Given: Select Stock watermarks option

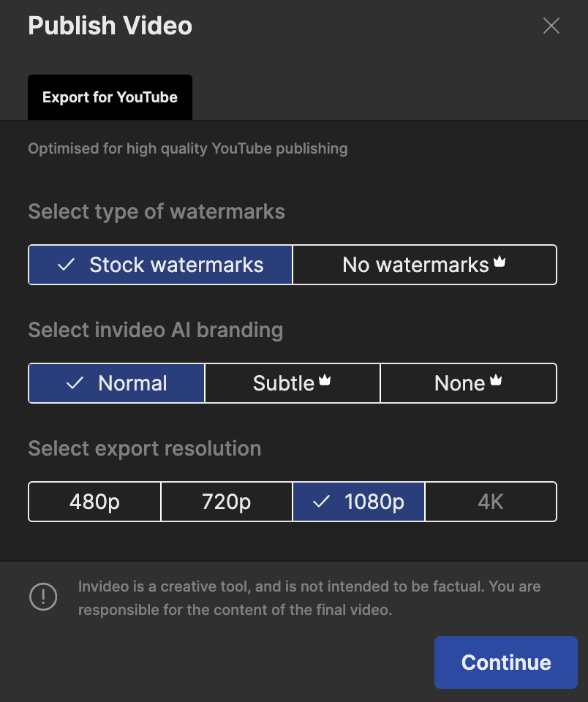Looking at the screenshot, I should coord(160,265).
